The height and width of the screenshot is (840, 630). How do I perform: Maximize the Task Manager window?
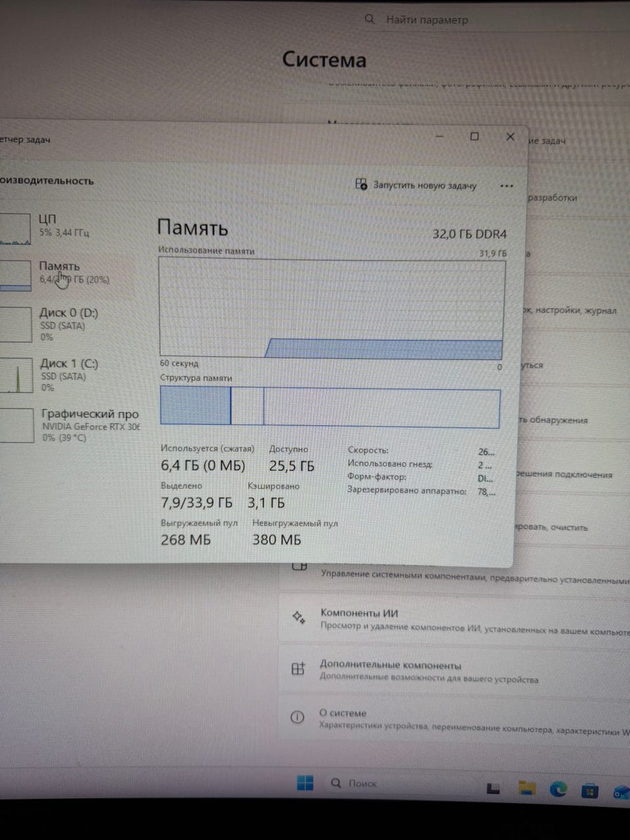point(474,136)
